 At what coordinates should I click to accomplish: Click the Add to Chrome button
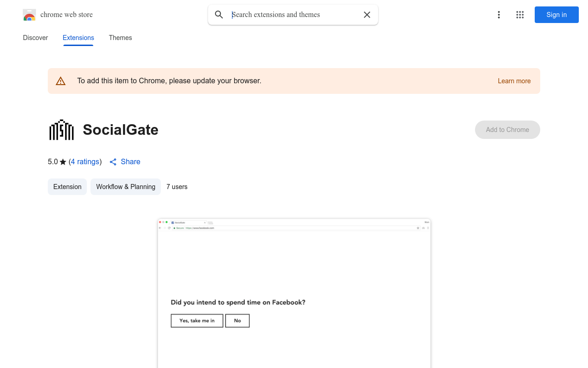click(x=508, y=130)
